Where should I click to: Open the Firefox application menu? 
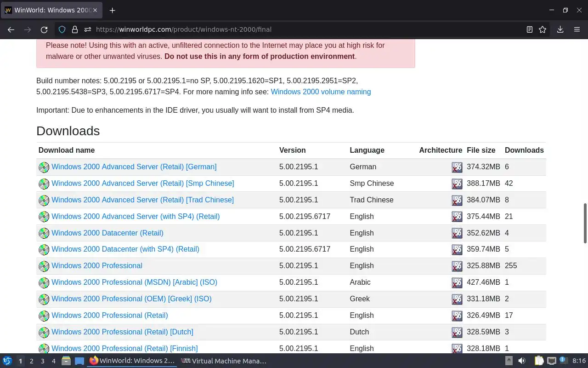tap(577, 29)
